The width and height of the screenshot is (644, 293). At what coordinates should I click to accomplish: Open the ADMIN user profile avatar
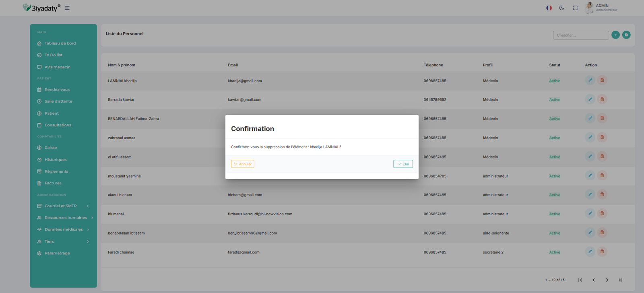(x=589, y=8)
